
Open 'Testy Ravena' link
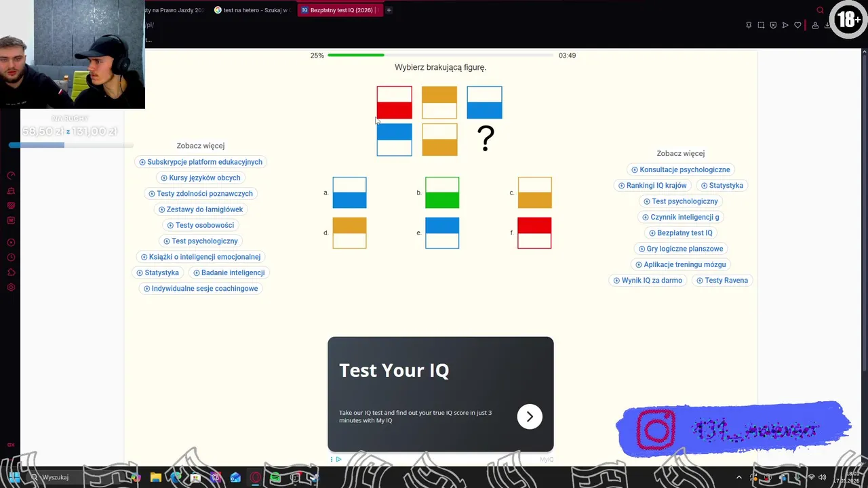pyautogui.click(x=722, y=280)
